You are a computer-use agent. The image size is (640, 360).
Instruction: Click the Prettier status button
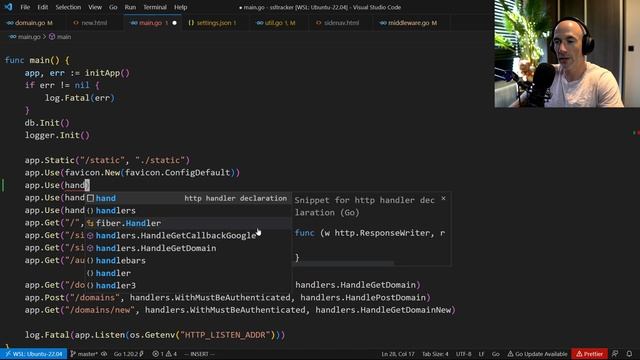pos(589,354)
